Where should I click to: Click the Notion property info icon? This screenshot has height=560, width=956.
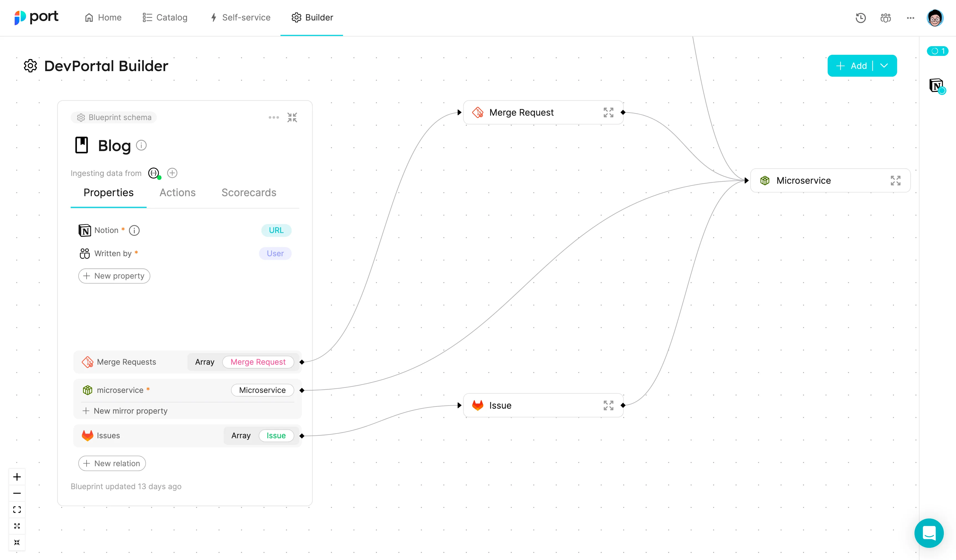coord(134,230)
